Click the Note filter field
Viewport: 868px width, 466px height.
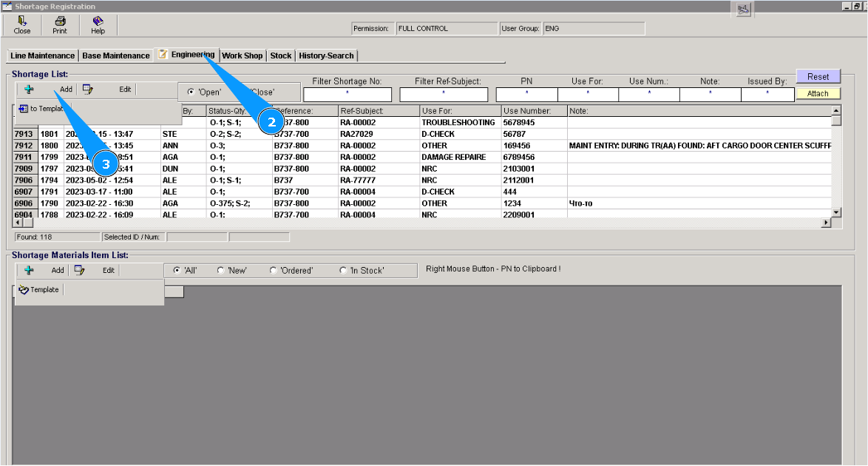[711, 95]
